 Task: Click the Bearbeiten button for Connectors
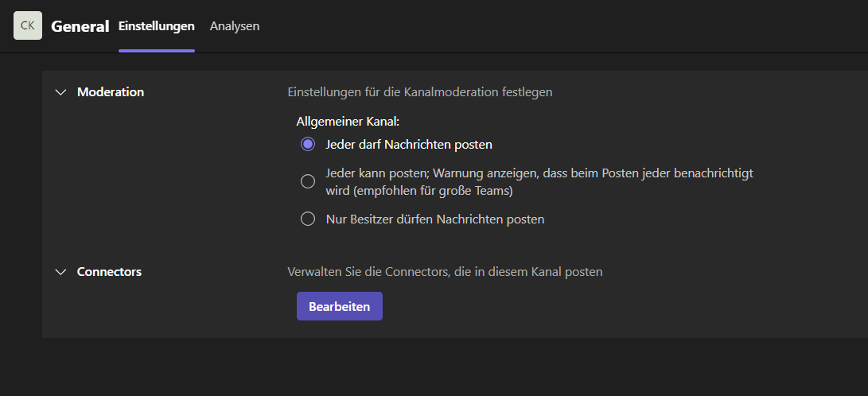[x=340, y=306]
